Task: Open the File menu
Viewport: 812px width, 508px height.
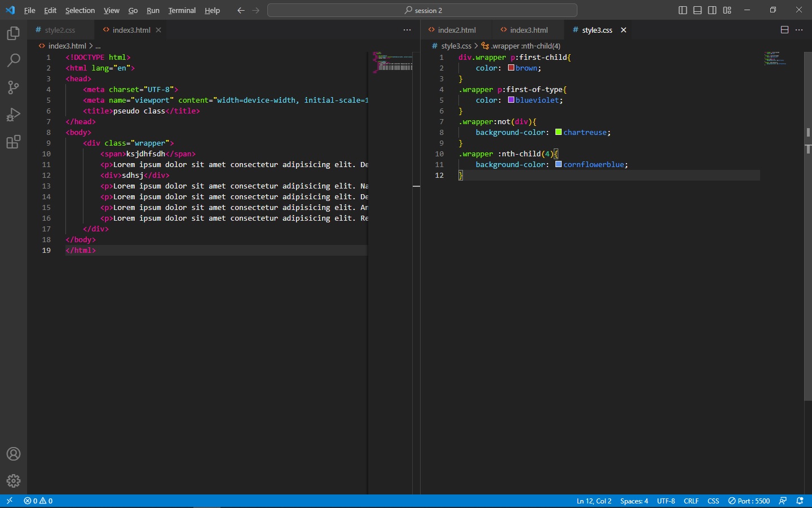Action: pyautogui.click(x=30, y=10)
